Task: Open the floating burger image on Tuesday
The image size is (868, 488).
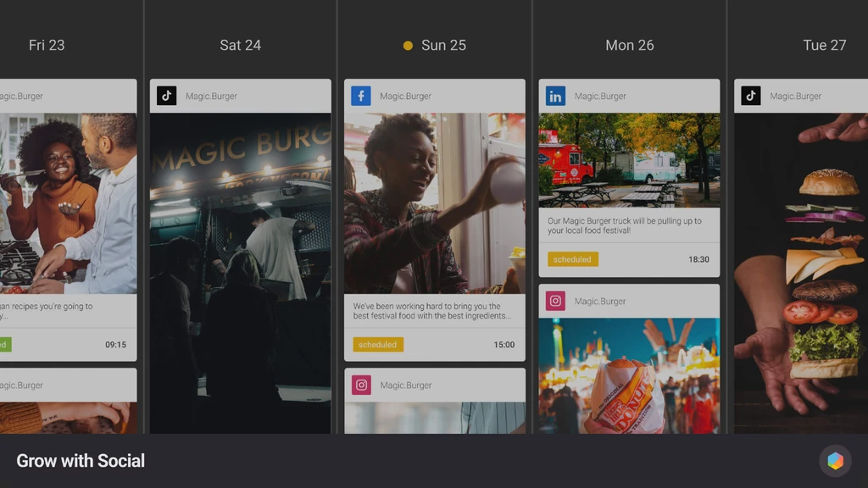Action: coord(800,271)
